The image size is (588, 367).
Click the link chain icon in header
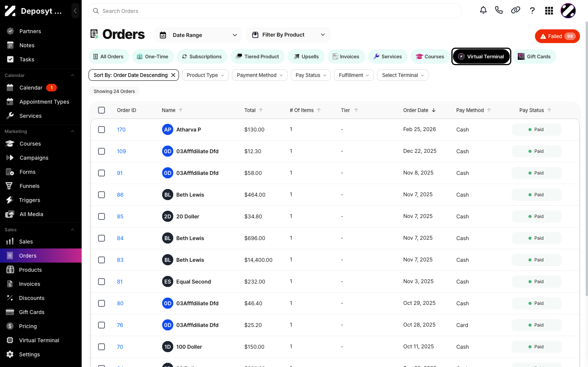(x=516, y=10)
